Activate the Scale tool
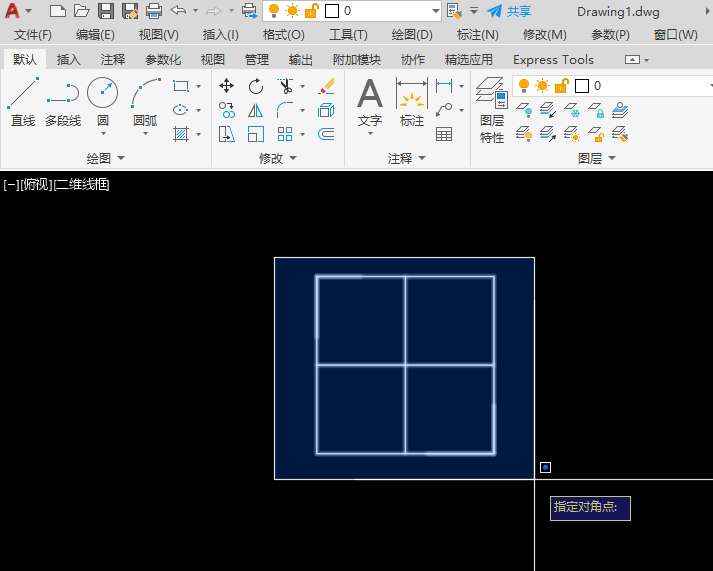Image resolution: width=713 pixels, height=571 pixels. (256, 134)
